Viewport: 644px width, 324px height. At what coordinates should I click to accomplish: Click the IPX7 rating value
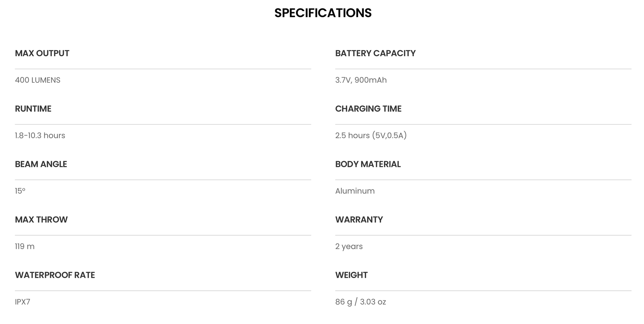tap(23, 302)
